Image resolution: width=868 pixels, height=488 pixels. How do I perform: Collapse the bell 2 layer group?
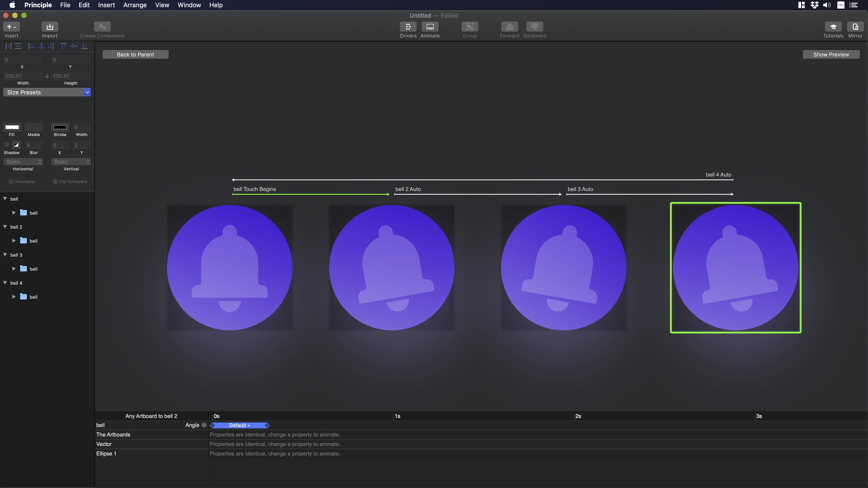[5, 227]
